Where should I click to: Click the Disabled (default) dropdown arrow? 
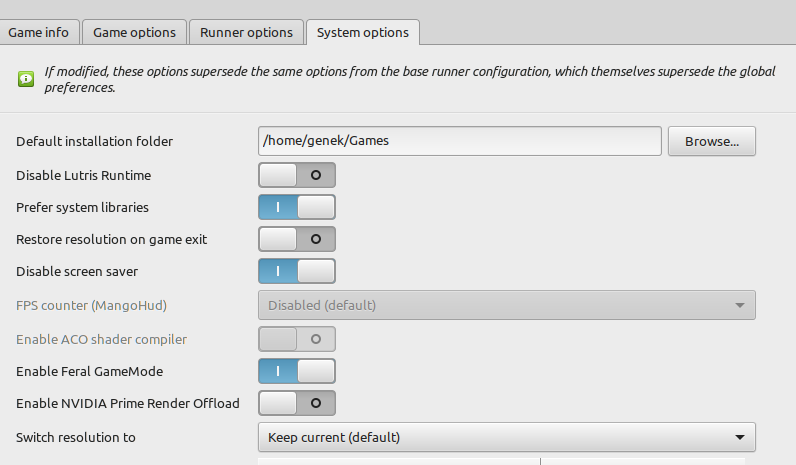tap(740, 305)
